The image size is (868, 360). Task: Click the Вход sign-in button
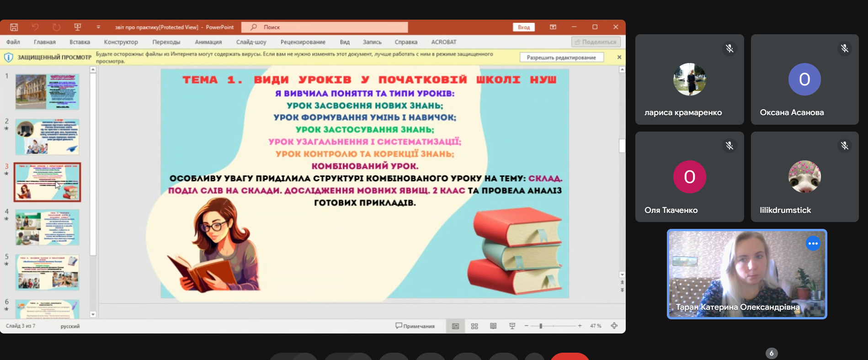523,27
